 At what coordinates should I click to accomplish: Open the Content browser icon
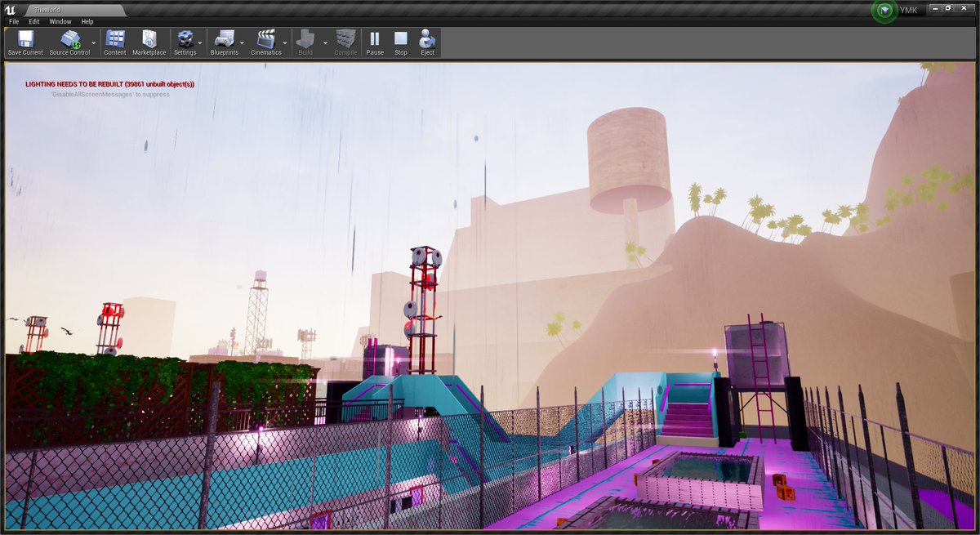pyautogui.click(x=115, y=43)
